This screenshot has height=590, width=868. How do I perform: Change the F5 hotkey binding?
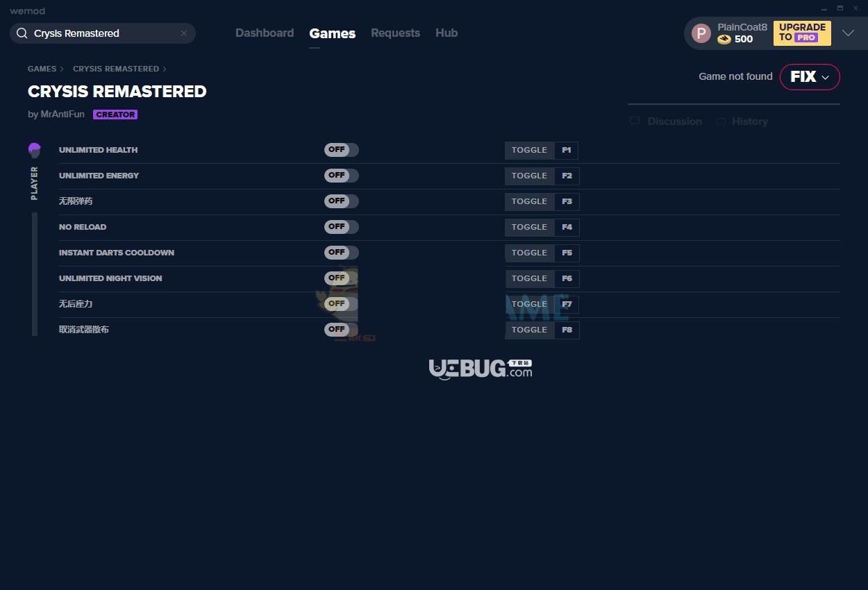[567, 253]
